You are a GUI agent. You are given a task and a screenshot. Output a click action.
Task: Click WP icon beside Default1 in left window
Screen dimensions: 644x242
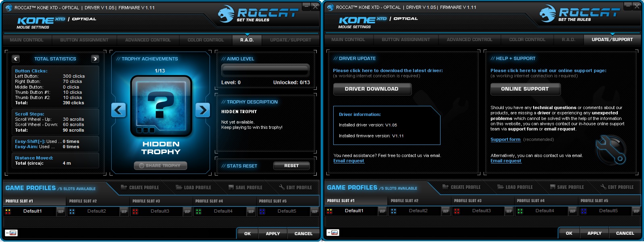(61, 211)
